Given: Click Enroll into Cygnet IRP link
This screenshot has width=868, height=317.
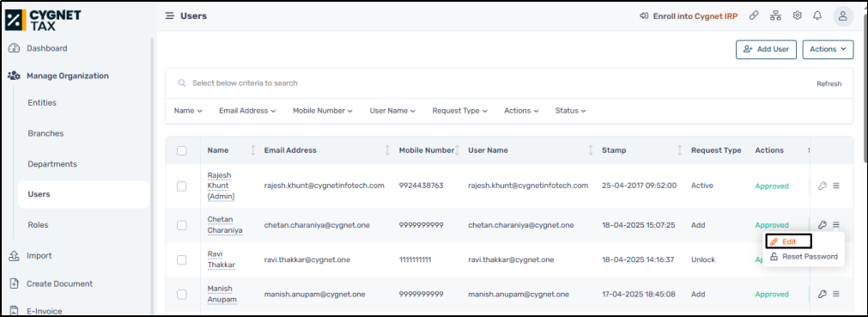Looking at the screenshot, I should 689,16.
